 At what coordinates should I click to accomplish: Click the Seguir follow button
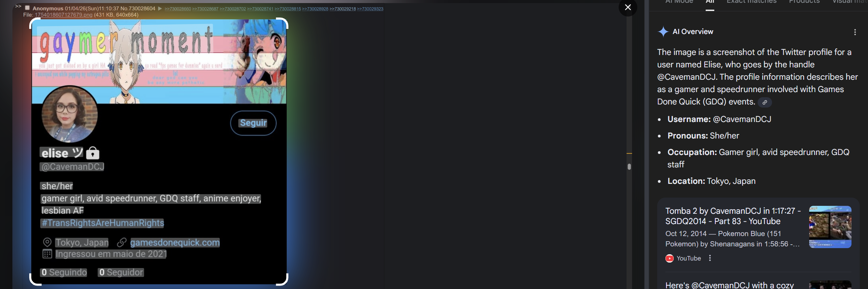[253, 123]
